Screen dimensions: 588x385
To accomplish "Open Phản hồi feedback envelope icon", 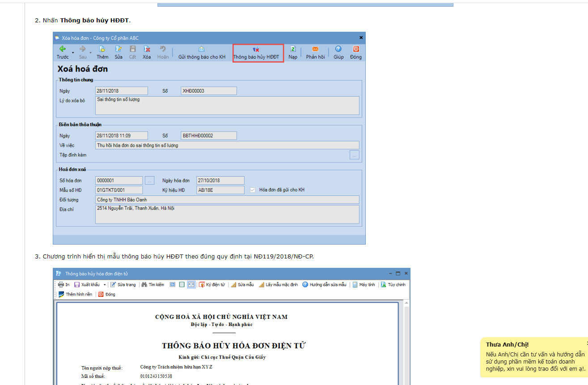I will coord(315,50).
